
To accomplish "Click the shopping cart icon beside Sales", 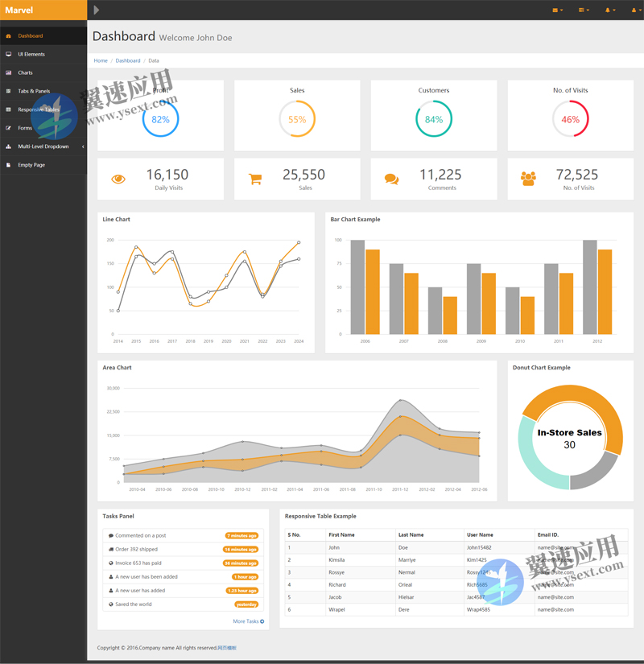I will click(x=255, y=179).
